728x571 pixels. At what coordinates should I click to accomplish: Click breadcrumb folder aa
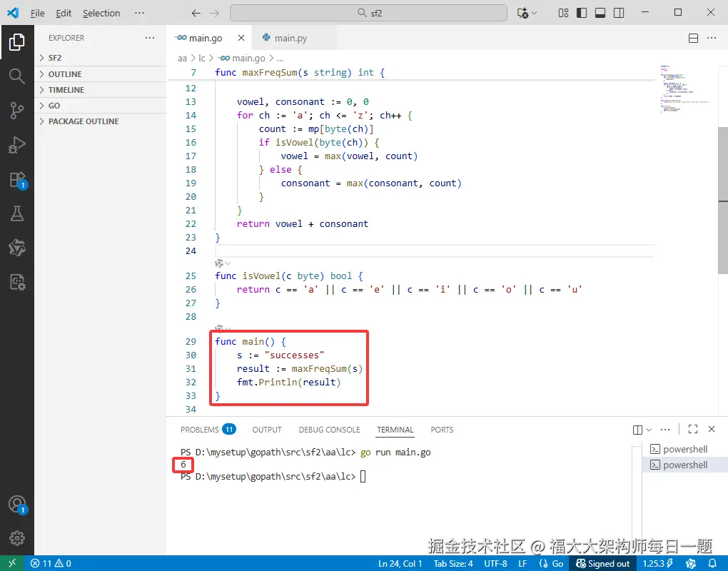tap(182, 58)
